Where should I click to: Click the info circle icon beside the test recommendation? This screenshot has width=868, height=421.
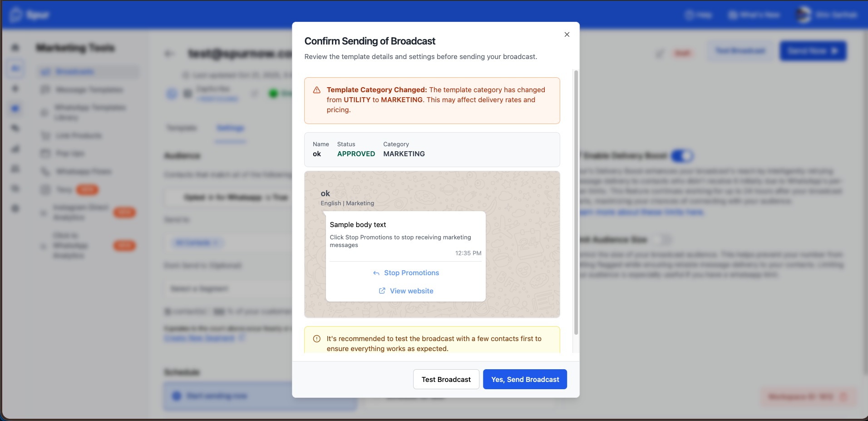point(317,339)
